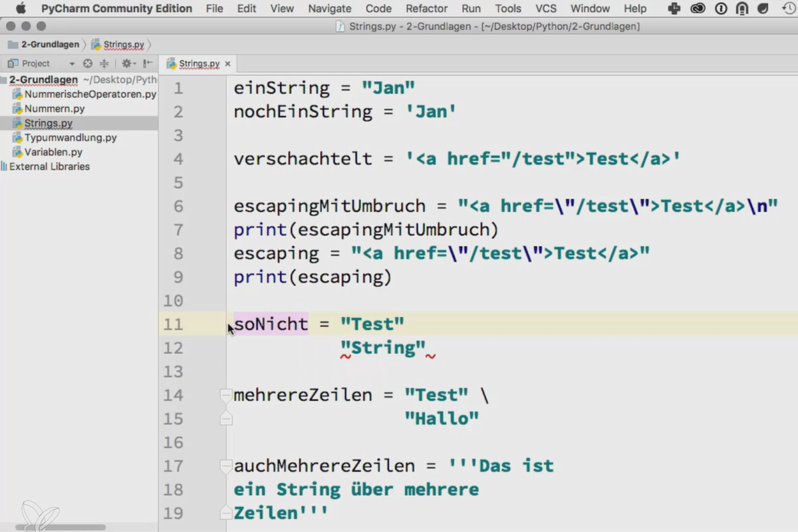
Task: Click the verschachtelt variable on line 4
Action: coord(303,159)
